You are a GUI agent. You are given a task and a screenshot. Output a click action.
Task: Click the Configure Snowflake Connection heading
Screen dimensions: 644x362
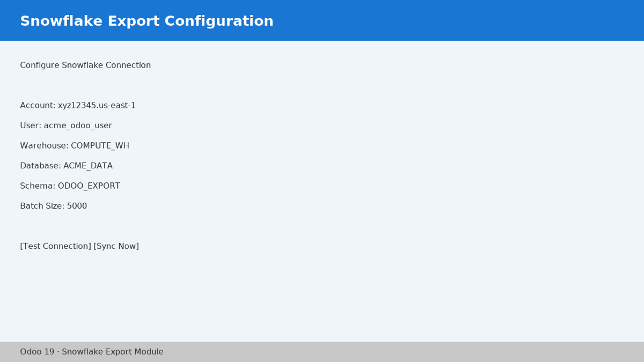pyautogui.click(x=85, y=65)
